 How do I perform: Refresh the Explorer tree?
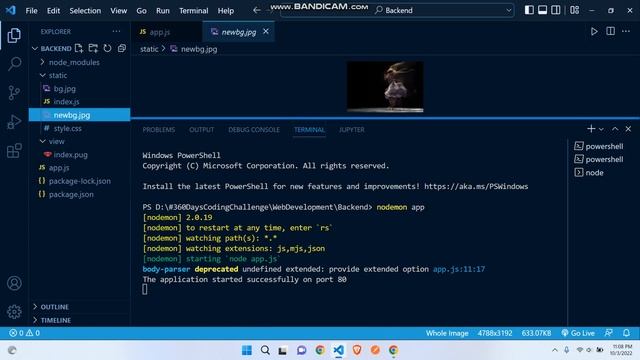pos(107,48)
